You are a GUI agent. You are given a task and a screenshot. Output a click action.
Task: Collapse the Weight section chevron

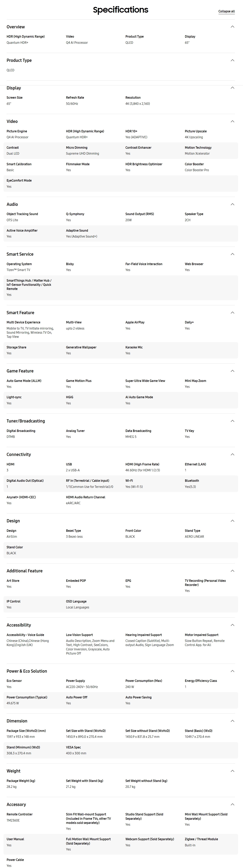[232, 771]
